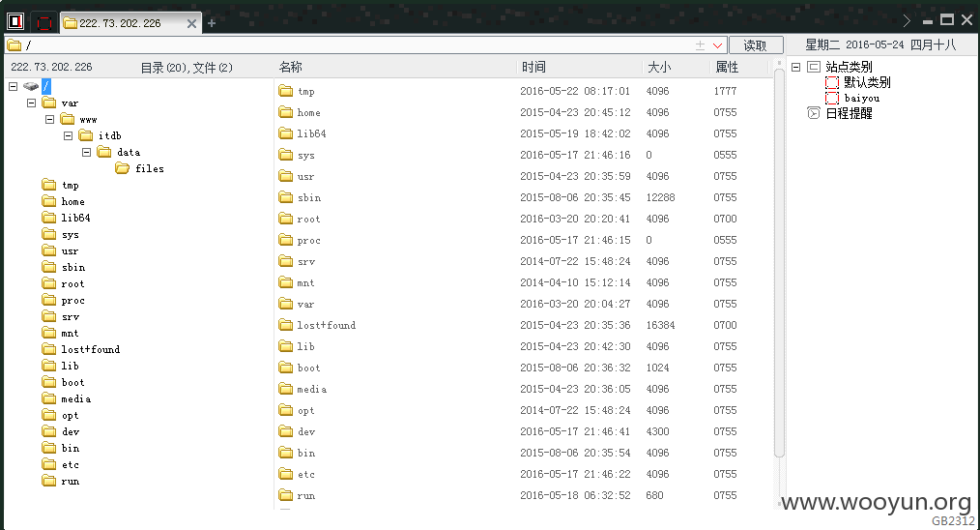980x530 pixels.
Task: Click the proc folder icon in file list
Action: pos(286,240)
